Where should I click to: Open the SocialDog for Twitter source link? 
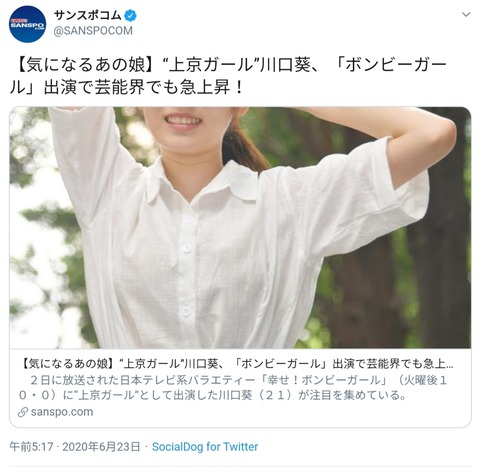pos(205,447)
